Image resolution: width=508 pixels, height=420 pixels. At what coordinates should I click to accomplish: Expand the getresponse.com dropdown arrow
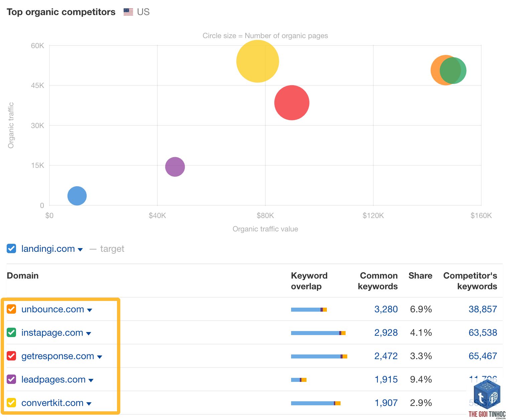click(100, 357)
